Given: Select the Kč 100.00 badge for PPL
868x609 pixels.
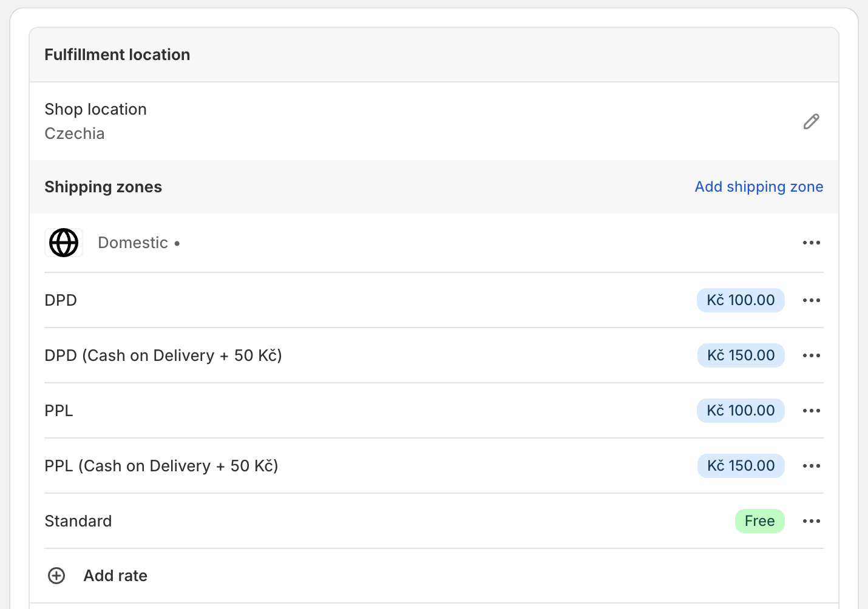Looking at the screenshot, I should pyautogui.click(x=741, y=411).
